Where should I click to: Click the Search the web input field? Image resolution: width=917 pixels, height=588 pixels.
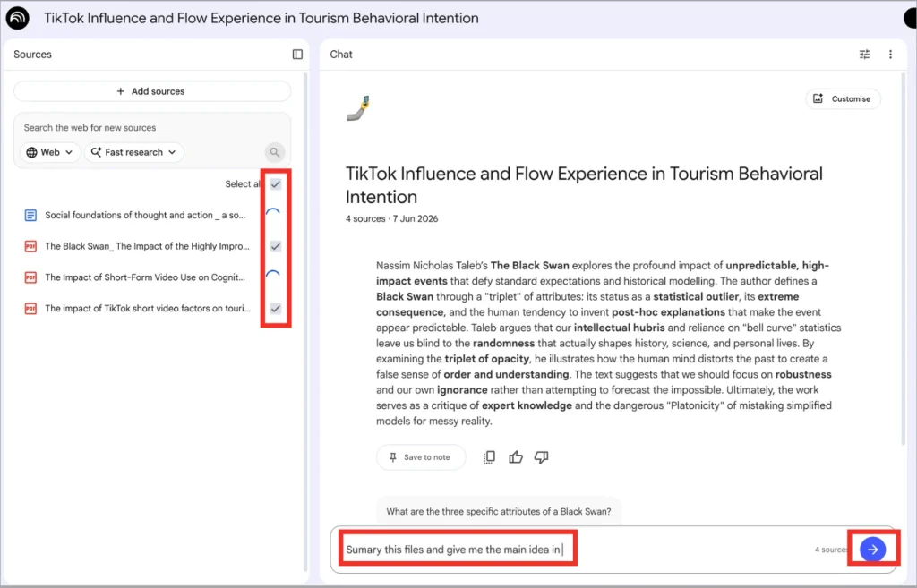152,127
